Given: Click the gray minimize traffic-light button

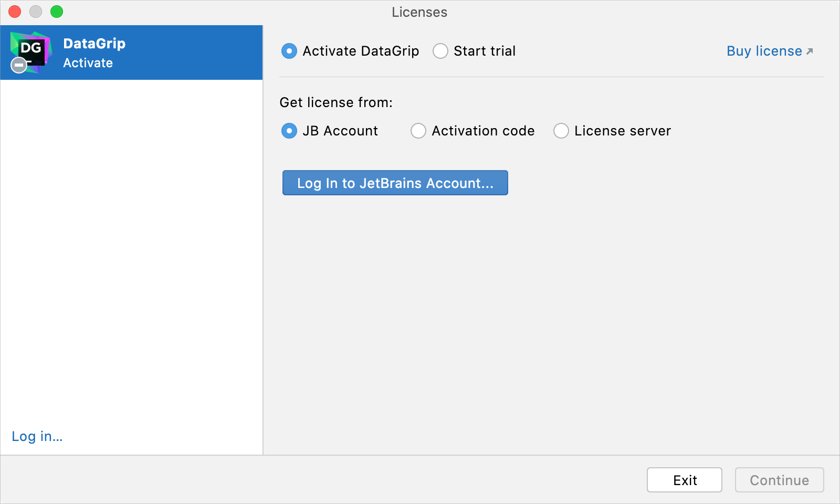Looking at the screenshot, I should tap(36, 12).
